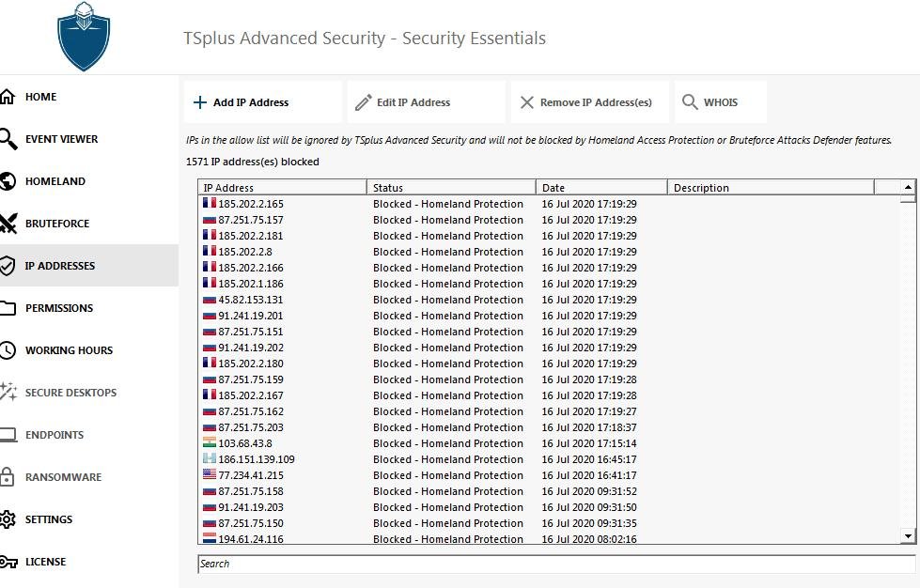920x588 pixels.
Task: Click the Working Hours clock icon
Action: pyautogui.click(x=8, y=350)
